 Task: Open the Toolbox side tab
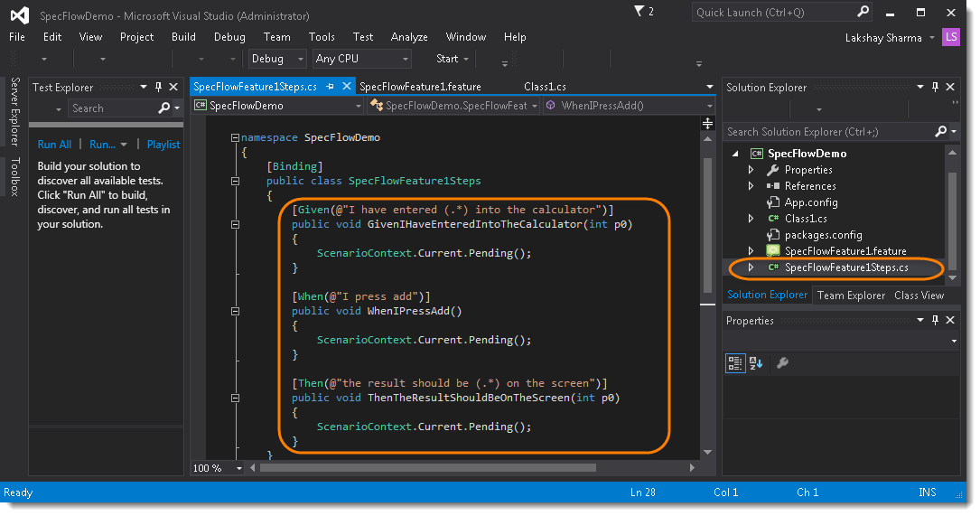click(15, 177)
